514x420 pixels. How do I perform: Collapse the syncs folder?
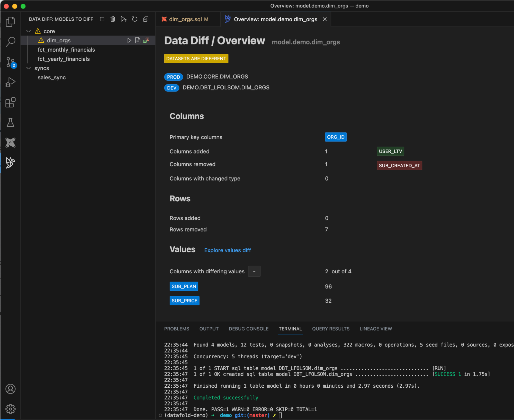point(29,68)
